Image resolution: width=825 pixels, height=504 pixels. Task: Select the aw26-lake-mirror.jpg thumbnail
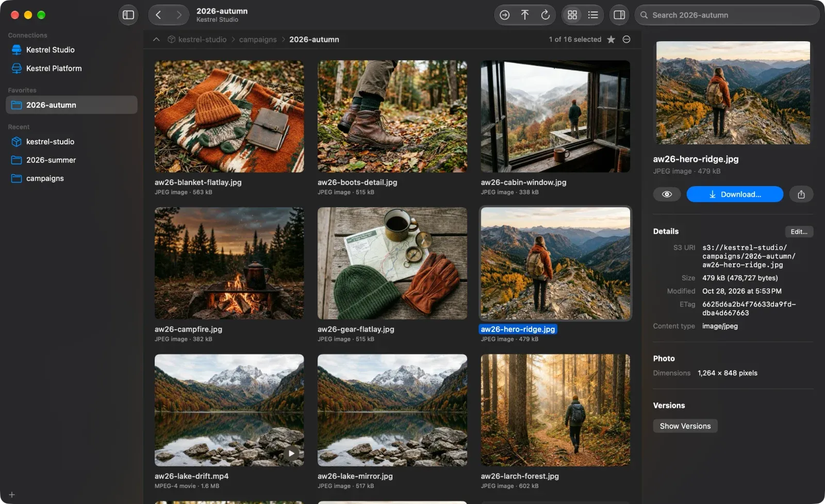392,410
